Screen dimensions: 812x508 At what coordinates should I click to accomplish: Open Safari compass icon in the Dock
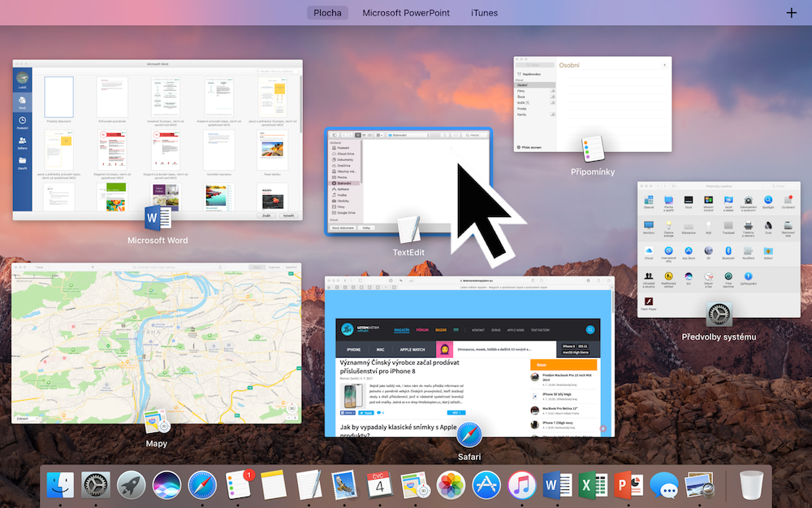[x=202, y=485]
